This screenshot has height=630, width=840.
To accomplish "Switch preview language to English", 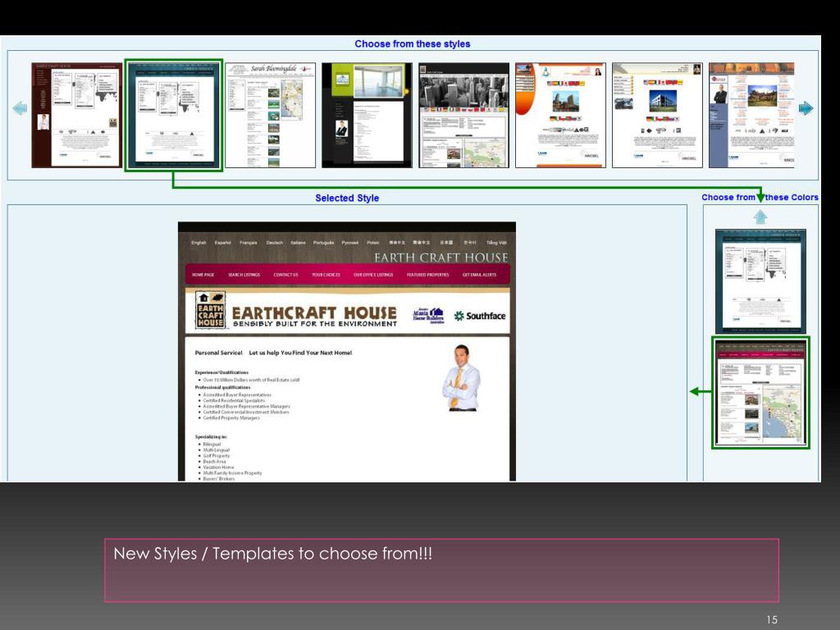I will [x=199, y=243].
